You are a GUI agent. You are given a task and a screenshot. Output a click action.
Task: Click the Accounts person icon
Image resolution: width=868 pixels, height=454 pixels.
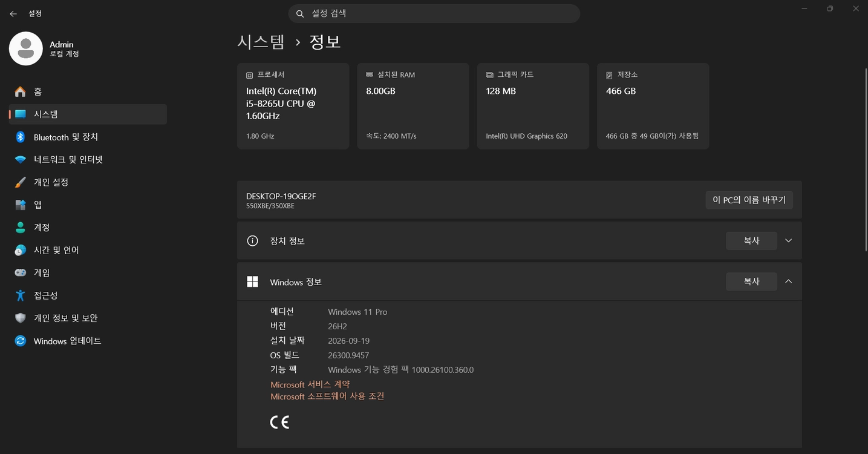(21, 228)
